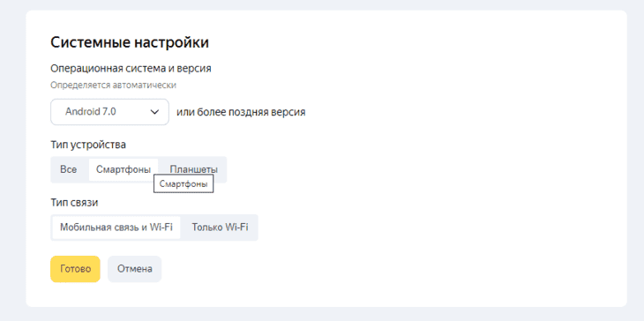Click the или более поздняя версия text
The width and height of the screenshot is (644, 321).
click(241, 112)
